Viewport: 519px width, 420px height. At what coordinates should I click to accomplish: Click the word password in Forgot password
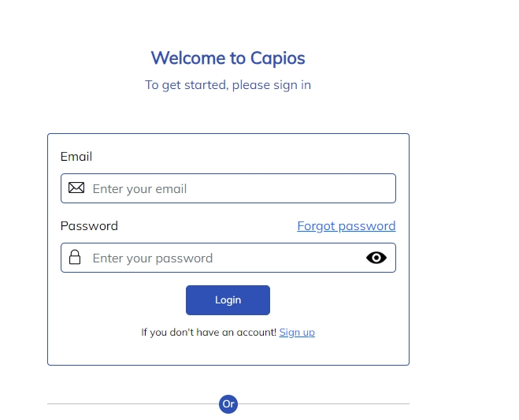367,226
